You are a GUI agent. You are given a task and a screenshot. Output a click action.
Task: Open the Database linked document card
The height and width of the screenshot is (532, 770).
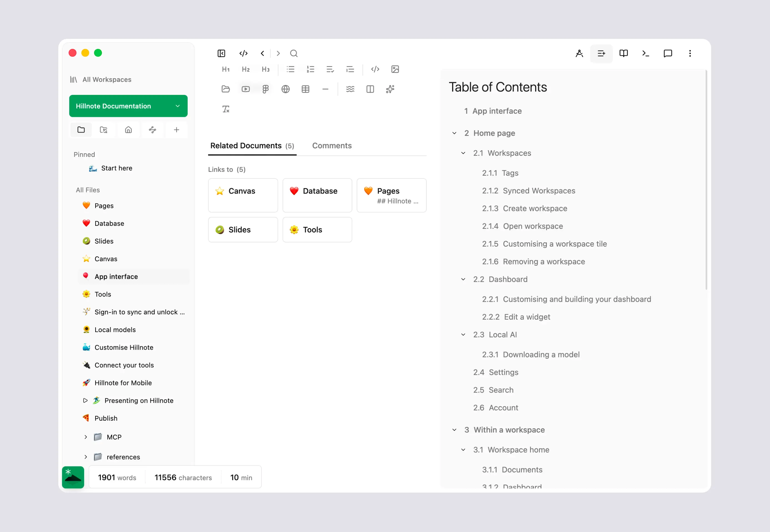pos(317,195)
